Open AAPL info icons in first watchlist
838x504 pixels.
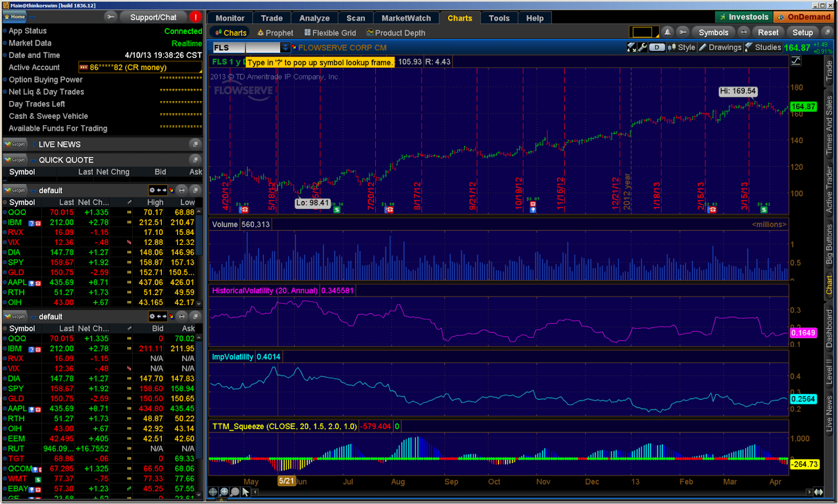(35, 283)
